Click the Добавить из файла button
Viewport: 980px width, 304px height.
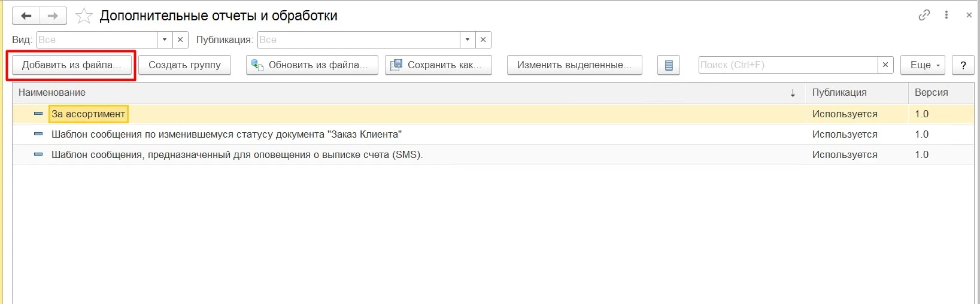(x=72, y=65)
